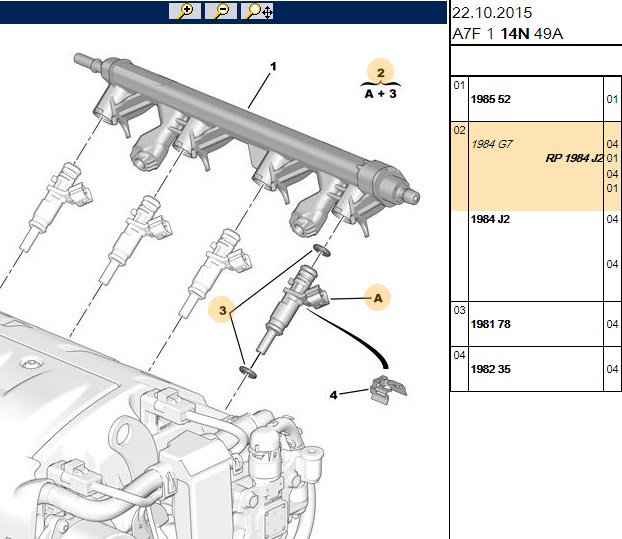The width and height of the screenshot is (622, 539).
Task: Click callout number 1 near the fuel rail
Action: point(273,66)
